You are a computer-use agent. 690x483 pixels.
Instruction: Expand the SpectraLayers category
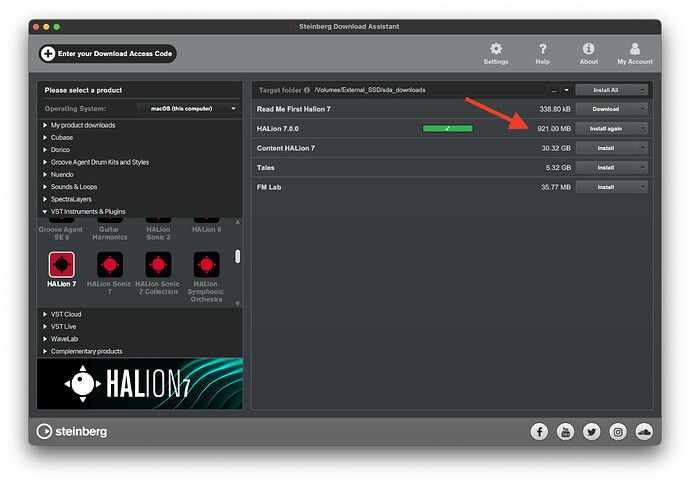(x=45, y=199)
